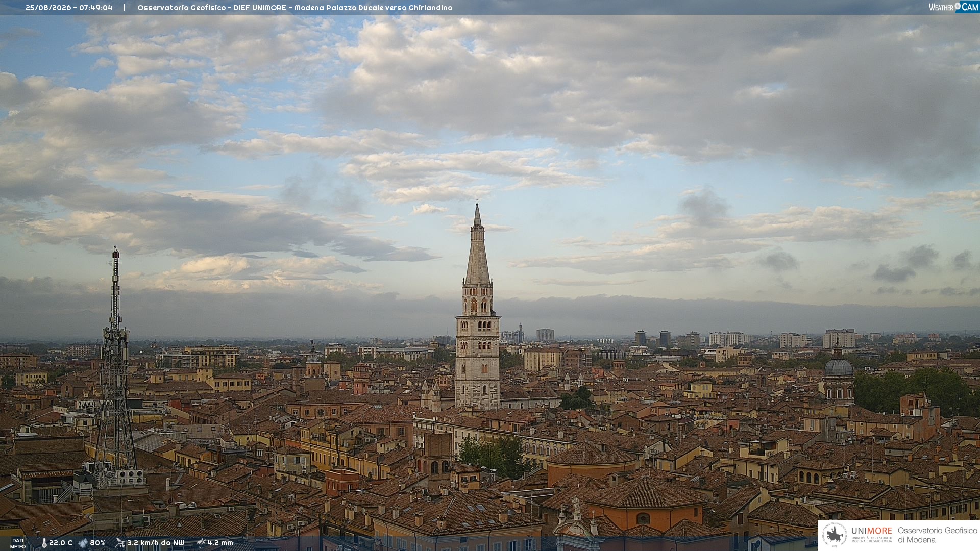Click the Osservatorio Geofisico - DIEF UNIMORE title

(211, 8)
